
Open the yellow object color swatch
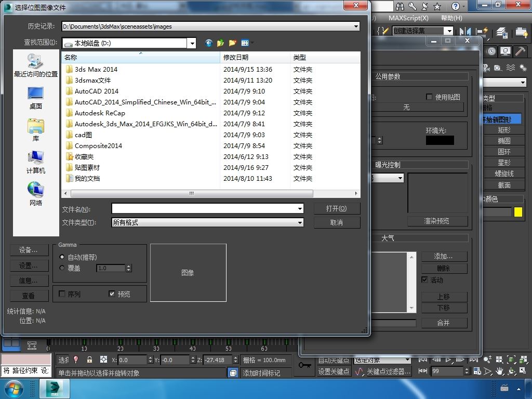click(x=518, y=212)
